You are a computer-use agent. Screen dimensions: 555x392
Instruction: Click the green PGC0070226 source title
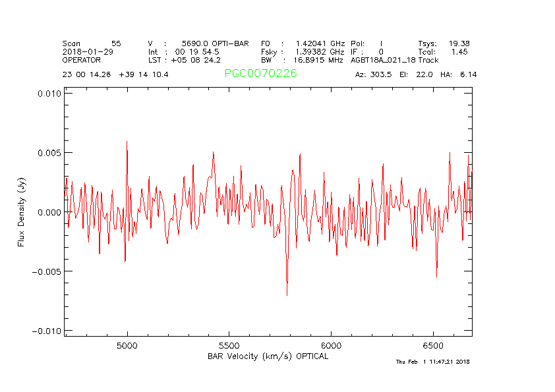point(260,74)
